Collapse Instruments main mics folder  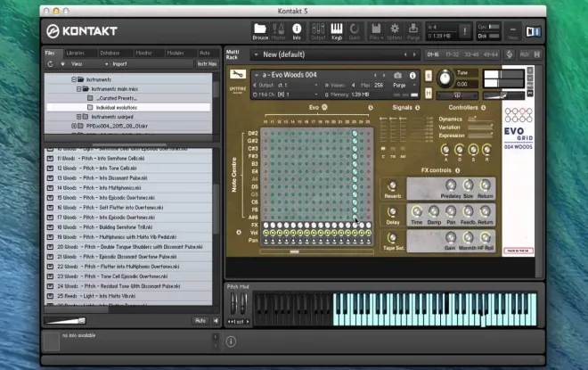click(78, 89)
